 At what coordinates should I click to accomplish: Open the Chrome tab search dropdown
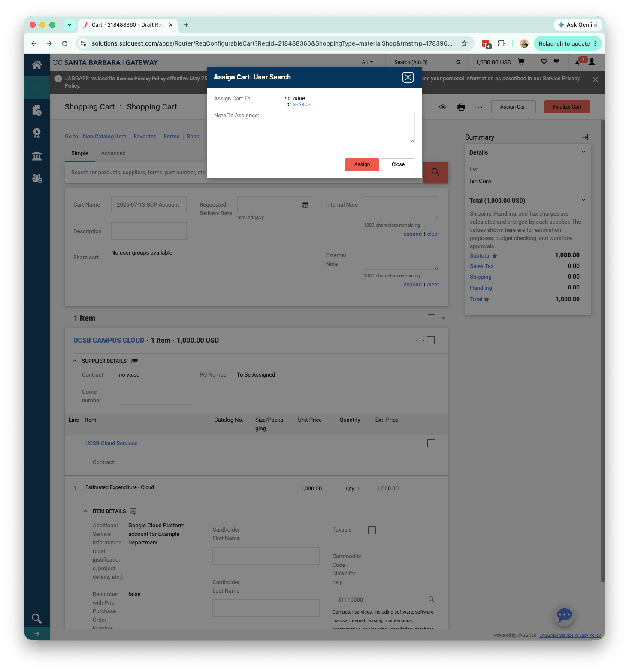tap(70, 25)
